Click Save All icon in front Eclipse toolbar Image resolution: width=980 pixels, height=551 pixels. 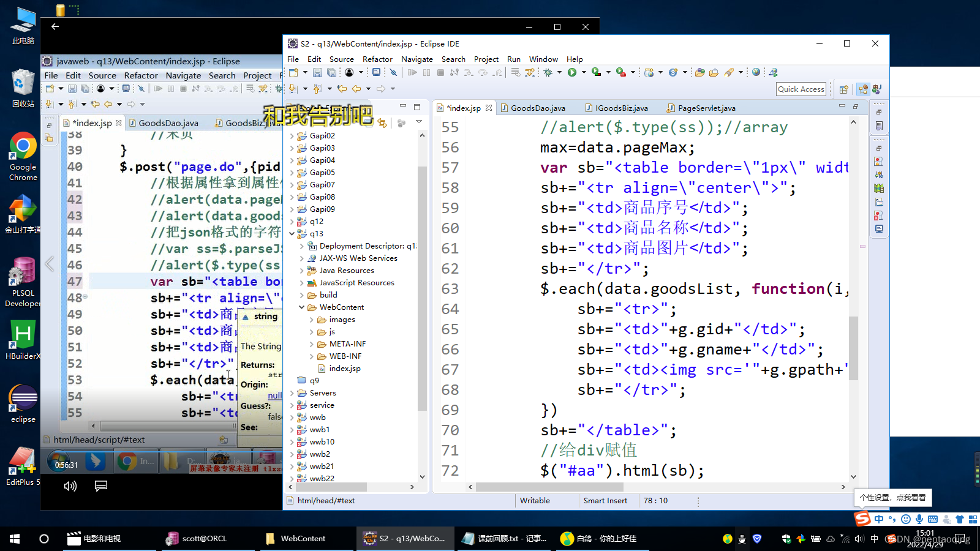tap(331, 72)
